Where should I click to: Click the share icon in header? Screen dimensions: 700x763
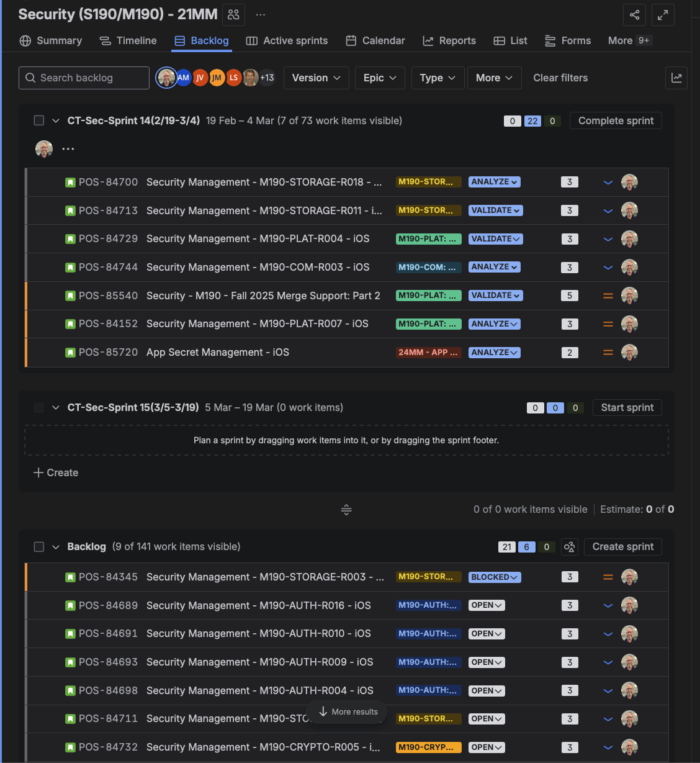point(634,15)
